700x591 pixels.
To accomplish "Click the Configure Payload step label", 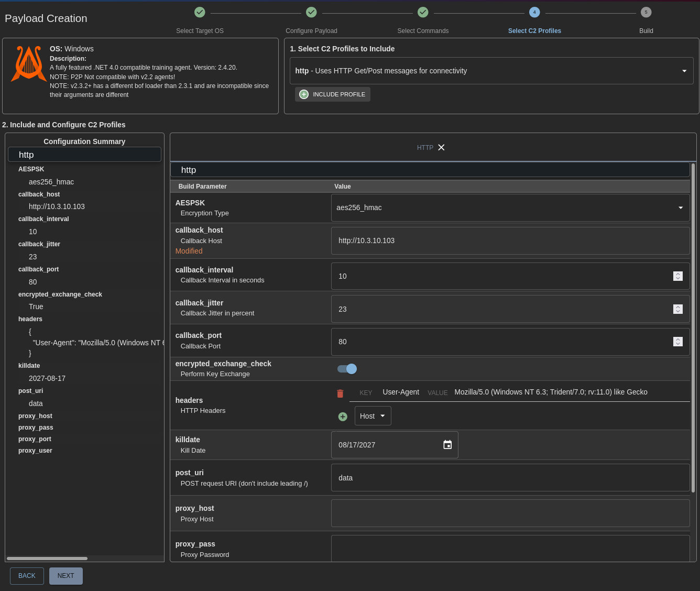I will pyautogui.click(x=311, y=31).
